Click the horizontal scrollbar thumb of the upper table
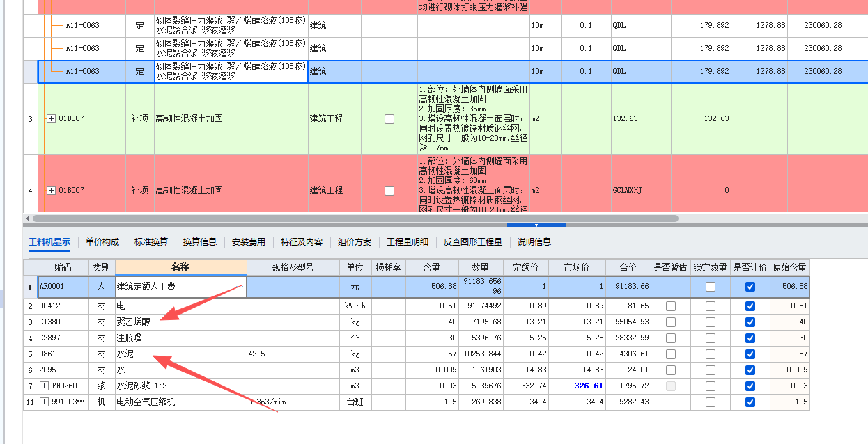Image resolution: width=868 pixels, height=444 pixels. (348, 219)
